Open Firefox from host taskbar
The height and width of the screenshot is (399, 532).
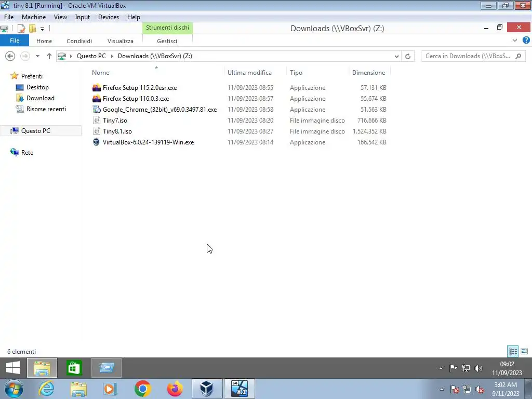pyautogui.click(x=175, y=389)
